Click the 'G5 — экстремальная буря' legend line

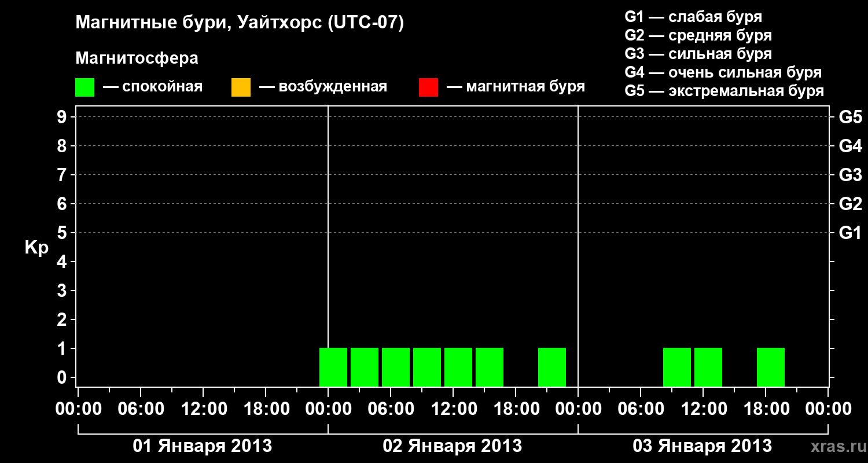point(724,91)
